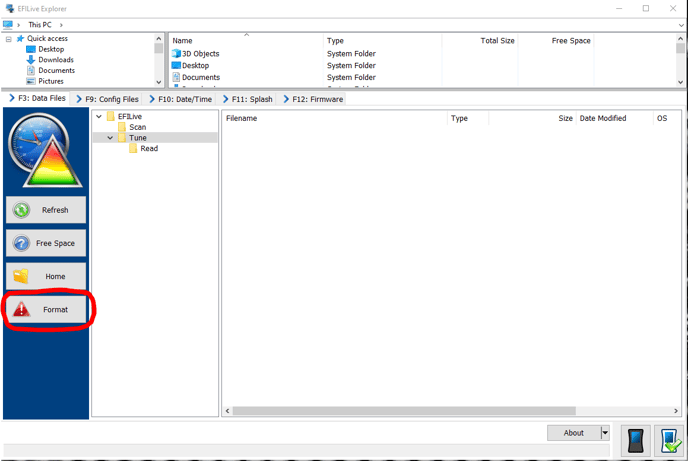Collapse the Quick access tree node
This screenshot has height=461, width=688.
[x=8, y=39]
